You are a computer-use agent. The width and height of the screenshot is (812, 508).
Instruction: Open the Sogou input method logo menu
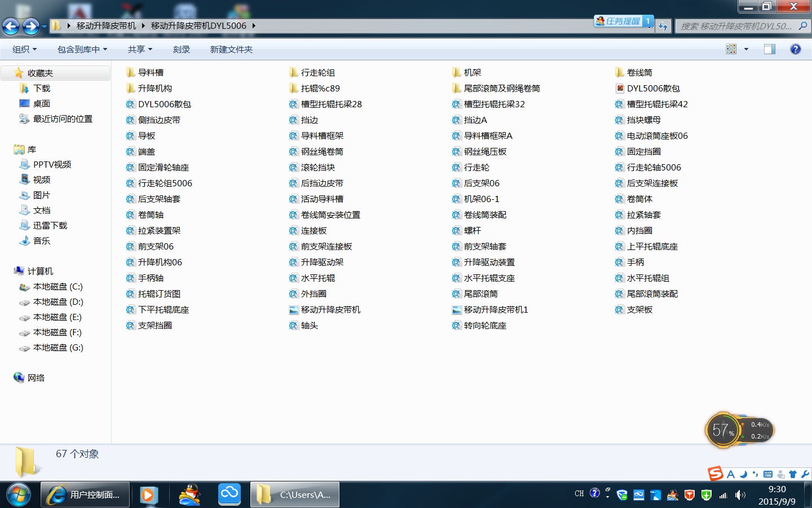pos(716,473)
